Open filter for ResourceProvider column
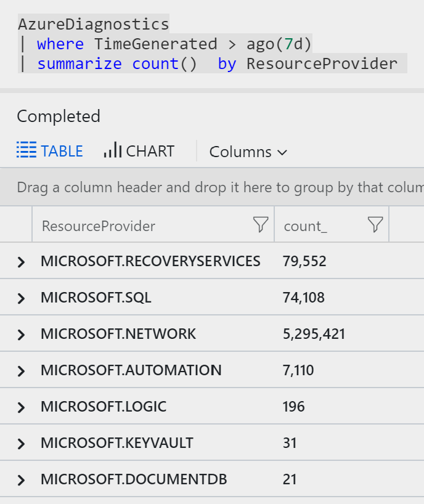 (261, 224)
